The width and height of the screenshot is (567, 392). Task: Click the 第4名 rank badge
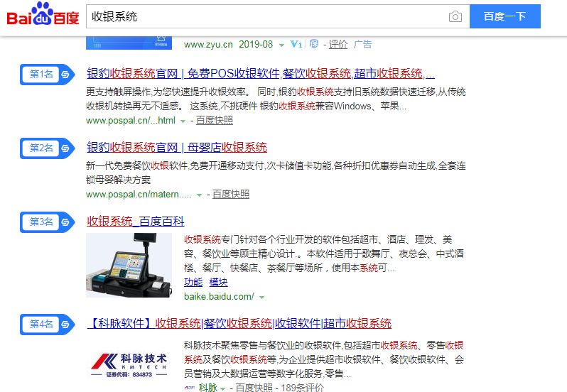(48, 324)
